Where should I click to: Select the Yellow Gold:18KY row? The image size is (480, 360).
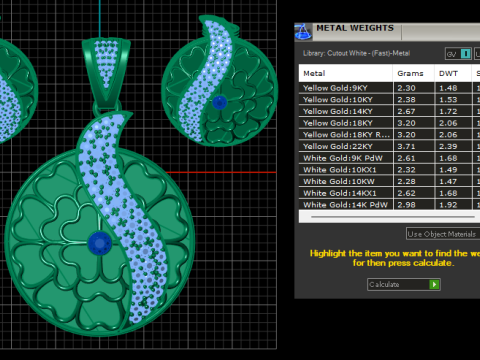tap(389, 123)
